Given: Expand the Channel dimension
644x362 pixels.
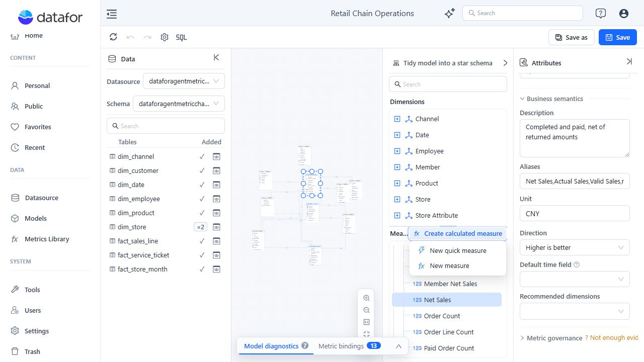Looking at the screenshot, I should tap(397, 119).
